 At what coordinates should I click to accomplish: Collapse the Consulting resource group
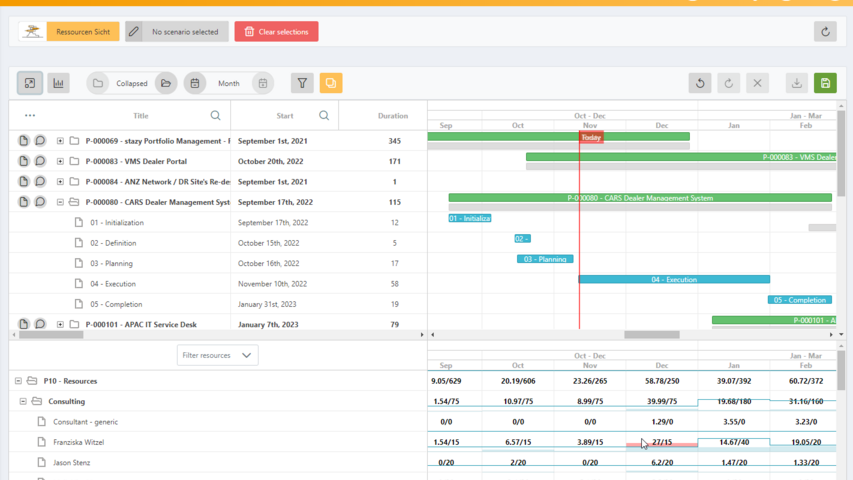[x=23, y=401]
